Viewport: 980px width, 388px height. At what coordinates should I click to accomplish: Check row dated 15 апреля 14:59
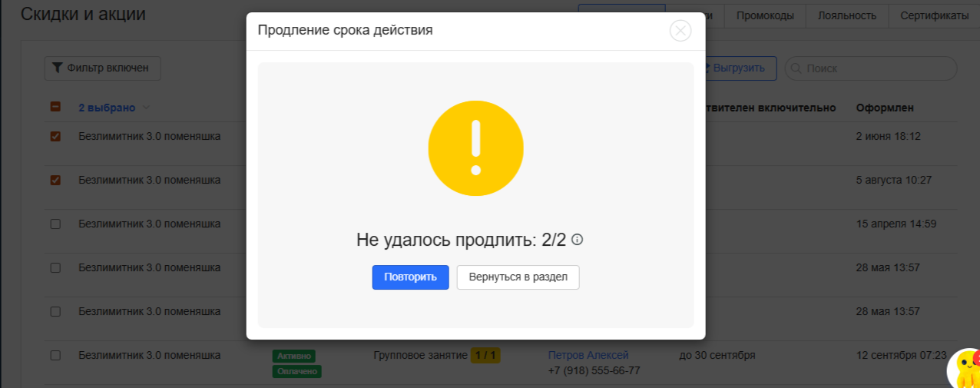point(55,224)
